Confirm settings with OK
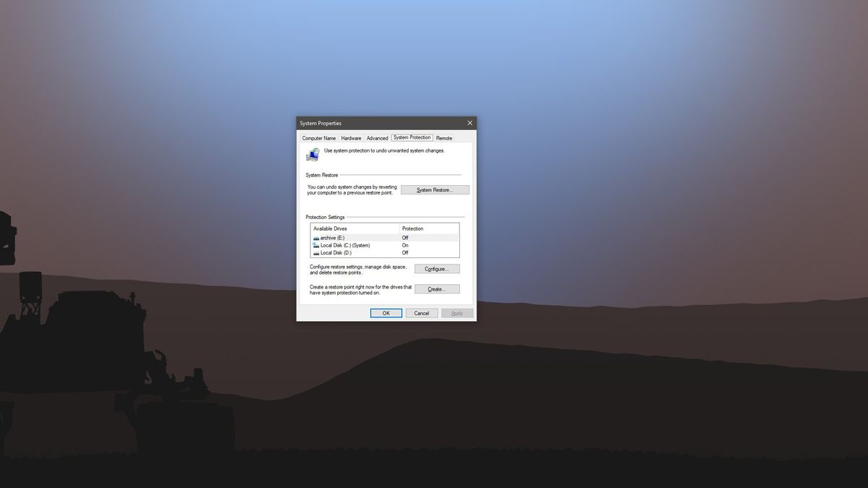 point(387,312)
